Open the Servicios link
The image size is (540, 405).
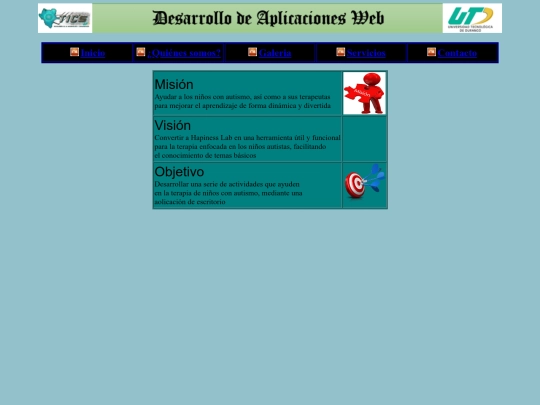[x=366, y=53]
